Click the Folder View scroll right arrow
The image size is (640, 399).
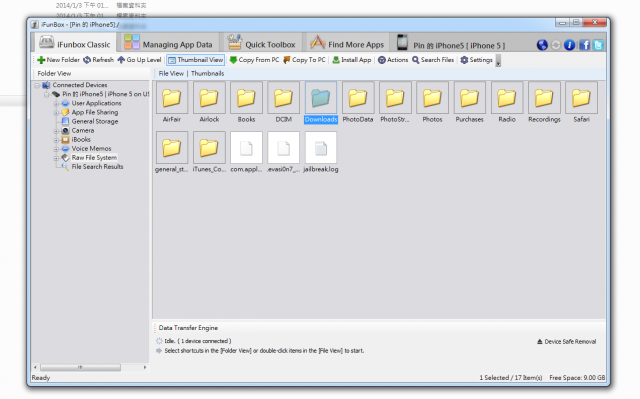(x=144, y=367)
